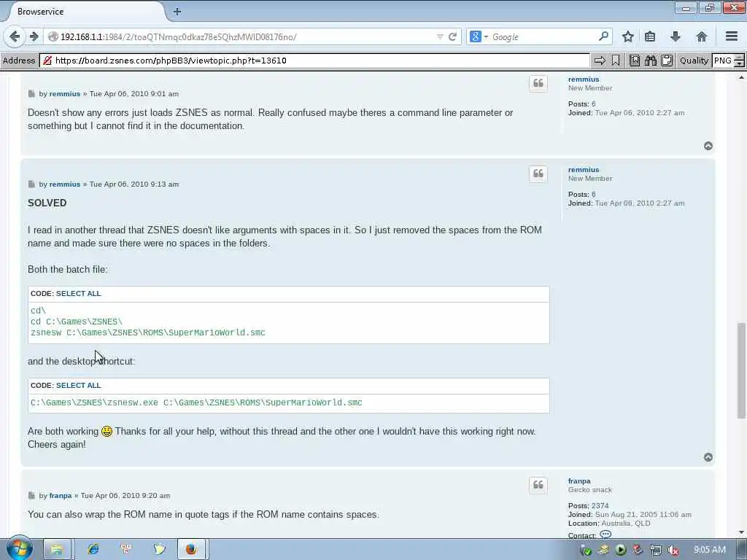Open Windows Explorer from the taskbar

[57, 550]
